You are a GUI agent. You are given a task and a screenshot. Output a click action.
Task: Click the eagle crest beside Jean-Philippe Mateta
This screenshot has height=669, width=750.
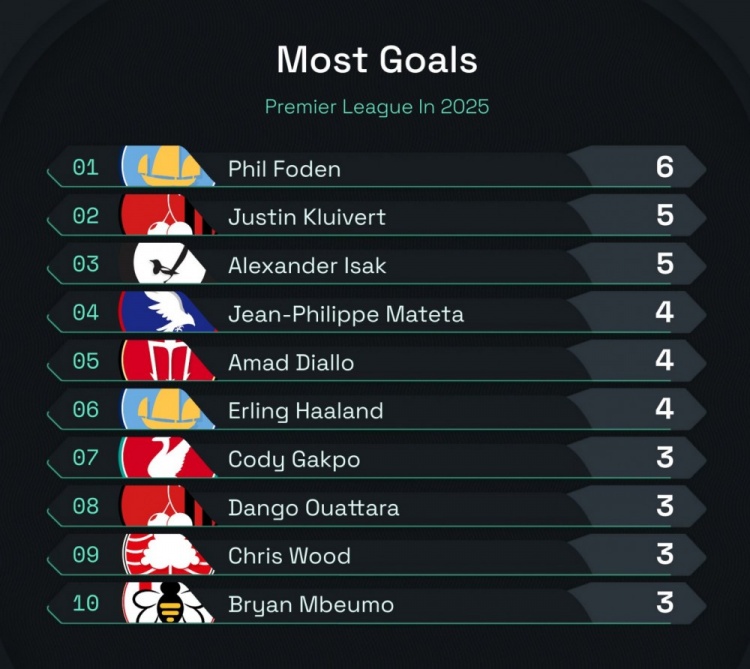pyautogui.click(x=164, y=312)
